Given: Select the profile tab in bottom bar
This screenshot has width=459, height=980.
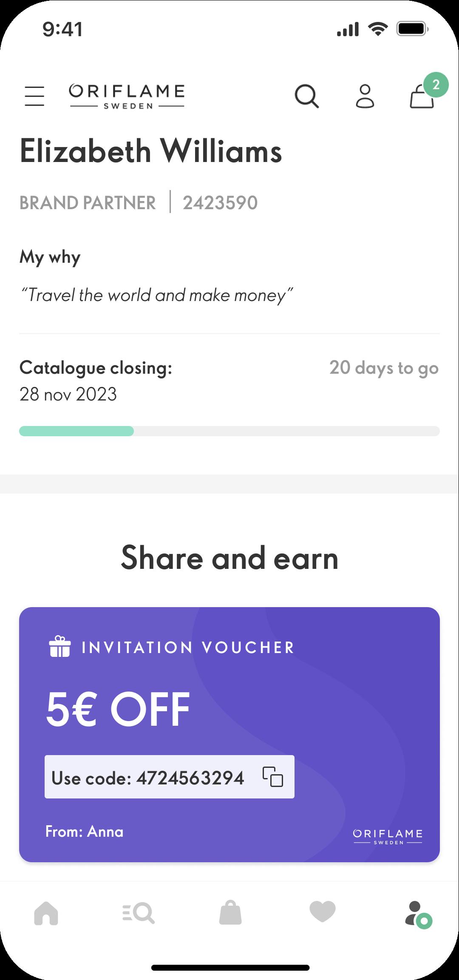Looking at the screenshot, I should click(x=418, y=914).
